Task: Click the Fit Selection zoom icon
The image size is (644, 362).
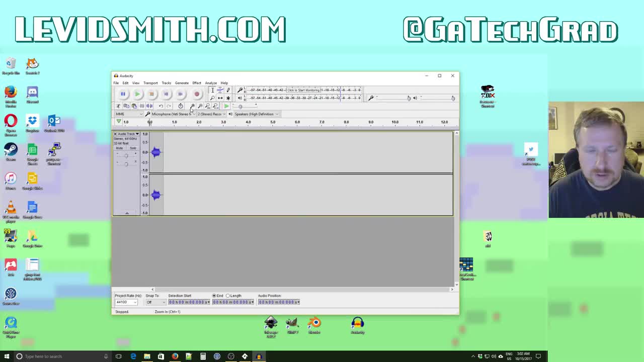Action: [x=208, y=106]
